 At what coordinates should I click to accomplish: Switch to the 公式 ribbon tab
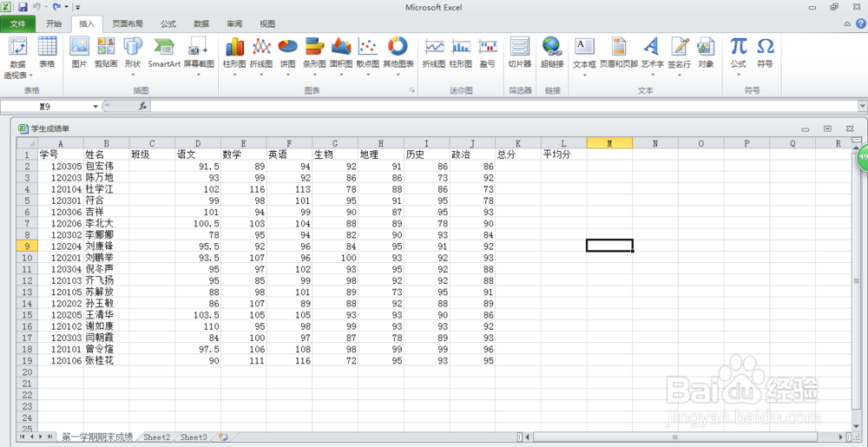pos(168,23)
